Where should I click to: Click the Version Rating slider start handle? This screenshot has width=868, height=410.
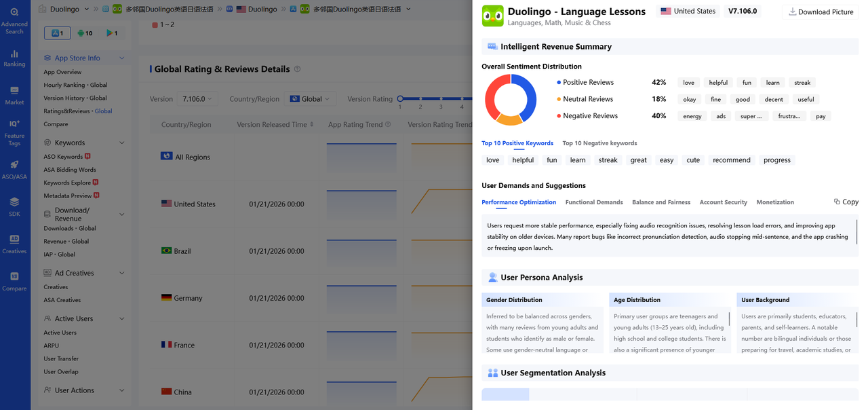tap(400, 99)
